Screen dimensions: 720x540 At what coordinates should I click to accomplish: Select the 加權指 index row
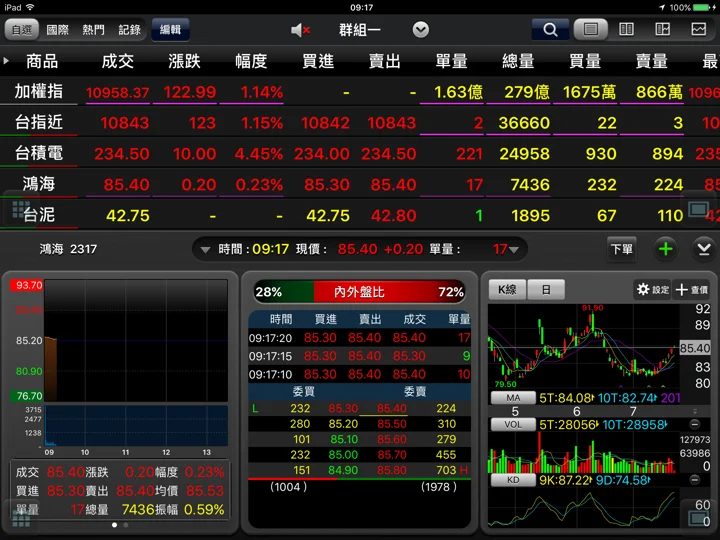coord(360,92)
